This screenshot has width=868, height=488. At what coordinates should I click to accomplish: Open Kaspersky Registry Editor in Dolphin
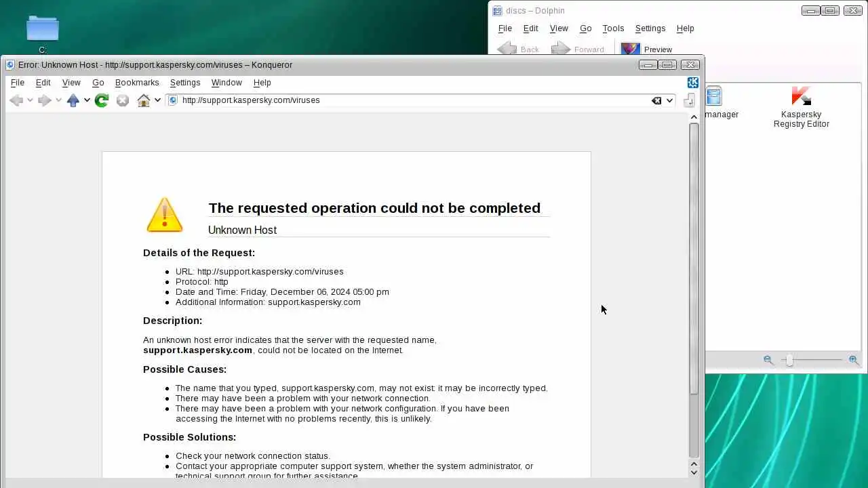[x=802, y=107]
